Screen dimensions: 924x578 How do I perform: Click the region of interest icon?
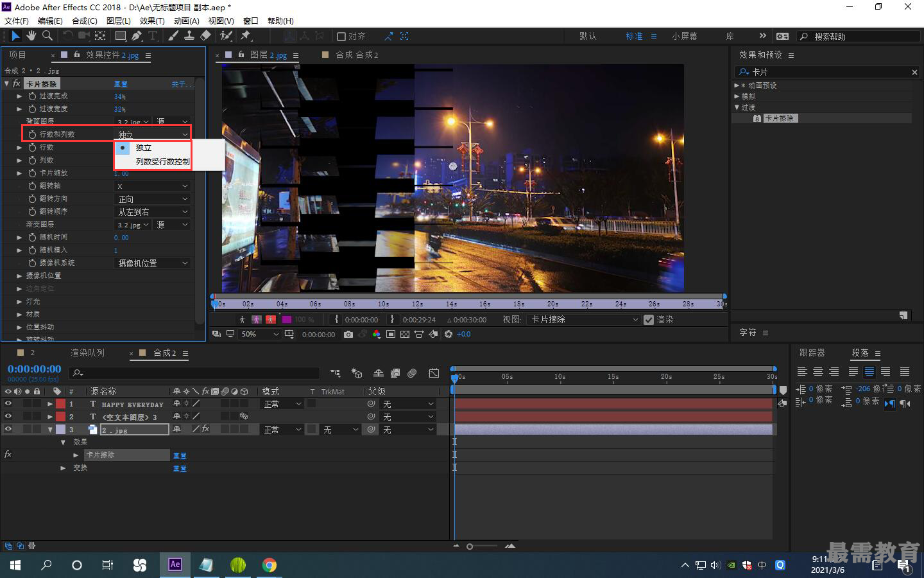point(390,334)
